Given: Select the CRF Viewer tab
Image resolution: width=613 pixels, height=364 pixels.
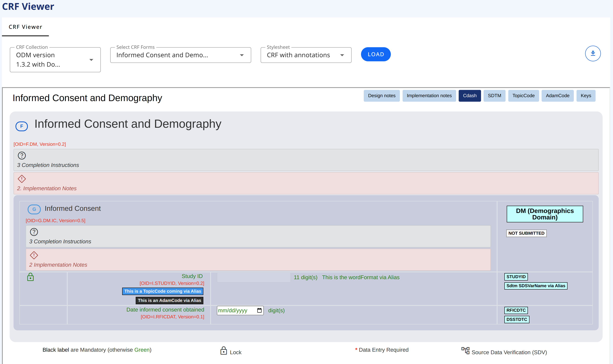Looking at the screenshot, I should coord(25,27).
